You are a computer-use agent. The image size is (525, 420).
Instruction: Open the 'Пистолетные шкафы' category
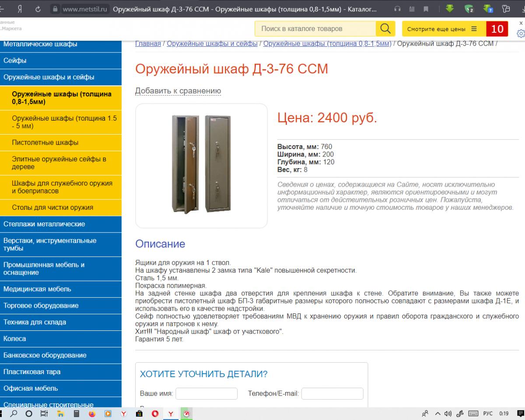point(45,142)
